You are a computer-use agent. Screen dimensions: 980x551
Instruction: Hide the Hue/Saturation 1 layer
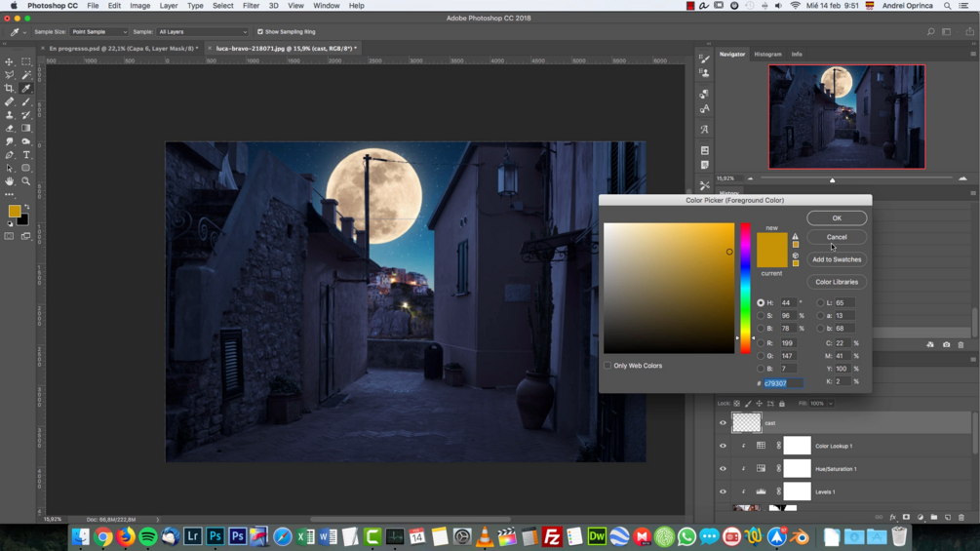click(724, 468)
